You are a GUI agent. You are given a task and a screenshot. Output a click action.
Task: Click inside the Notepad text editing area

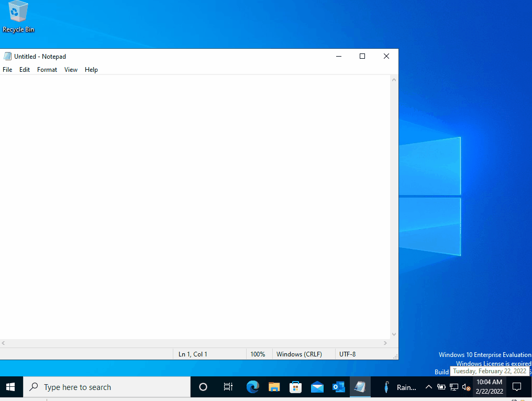(195, 207)
